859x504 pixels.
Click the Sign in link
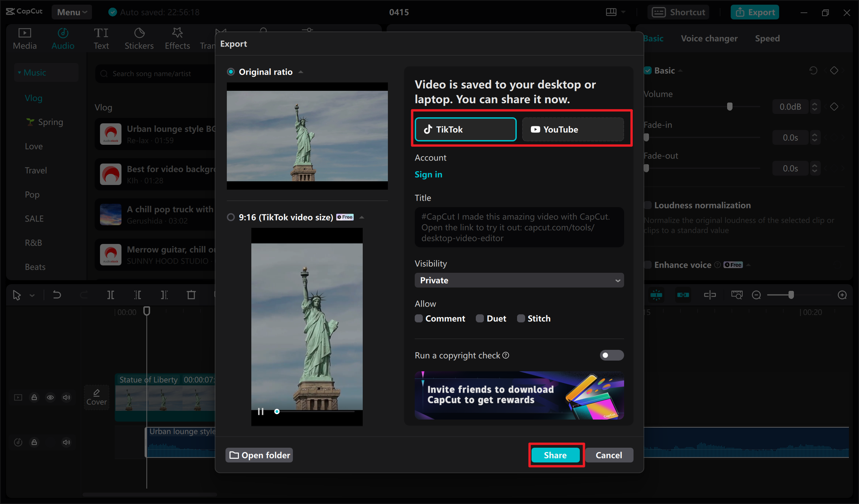click(428, 174)
